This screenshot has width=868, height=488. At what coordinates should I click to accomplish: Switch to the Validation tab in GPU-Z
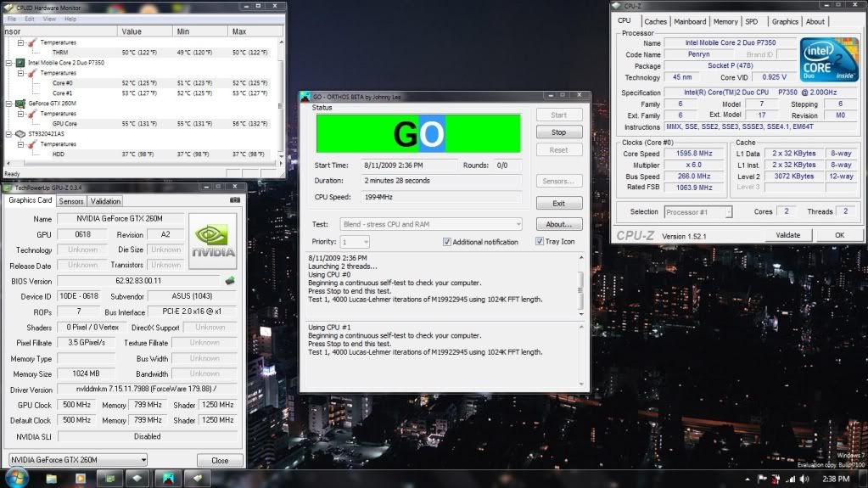(x=105, y=201)
